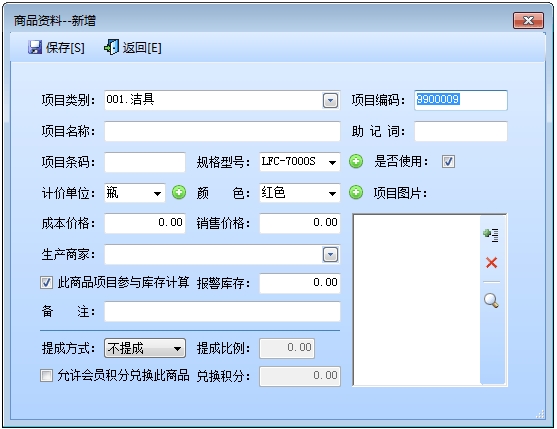
Task: Toggle the 是否使用 checkbox
Action: pos(448,162)
